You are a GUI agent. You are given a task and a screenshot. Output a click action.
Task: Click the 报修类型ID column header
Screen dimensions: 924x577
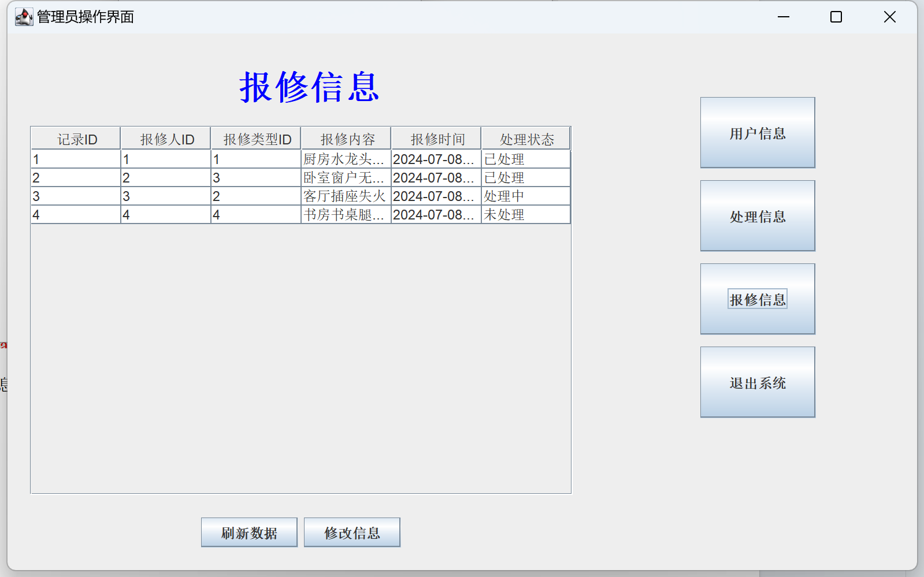256,139
